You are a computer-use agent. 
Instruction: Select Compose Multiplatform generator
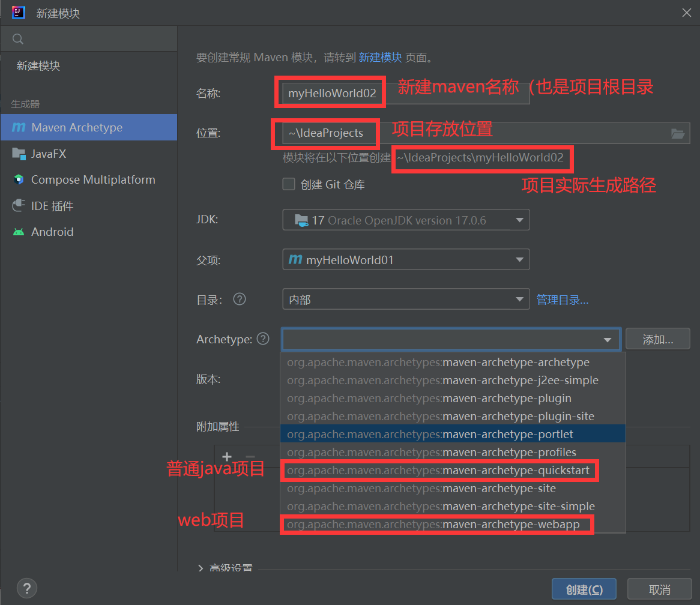(x=89, y=180)
